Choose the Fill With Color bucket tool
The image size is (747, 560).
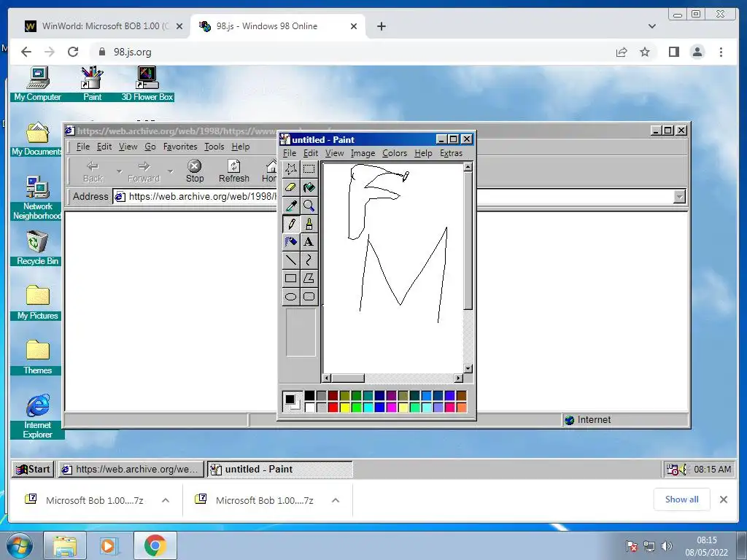coord(309,187)
